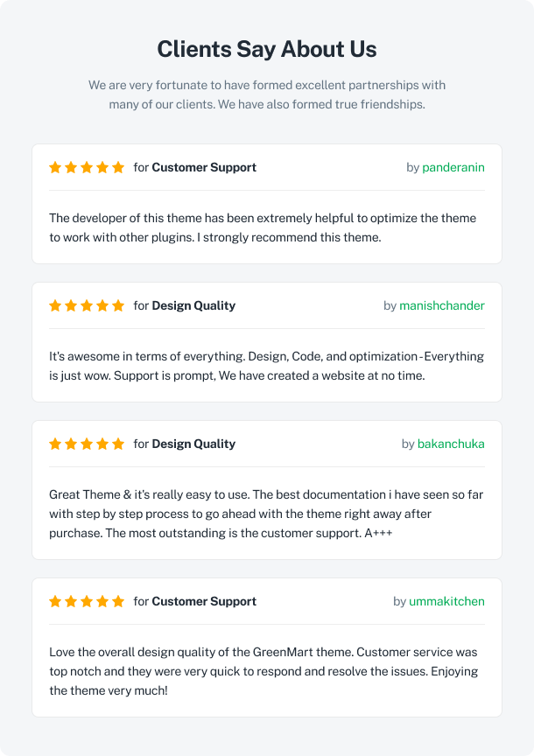The width and height of the screenshot is (534, 756).
Task: Click the Customer Support label in ummakitchen's review
Action: [x=204, y=601]
